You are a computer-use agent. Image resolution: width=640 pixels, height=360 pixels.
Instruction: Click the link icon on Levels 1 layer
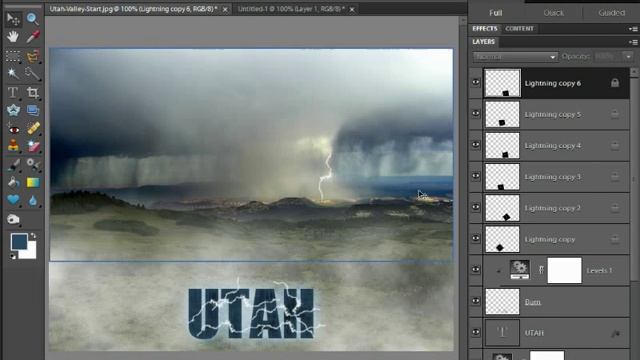pyautogui.click(x=541, y=270)
